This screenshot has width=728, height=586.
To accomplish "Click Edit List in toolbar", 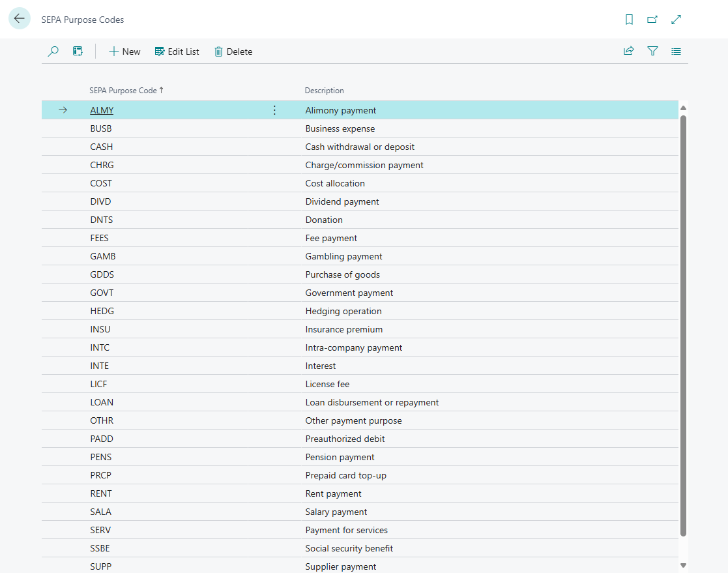I will (177, 51).
